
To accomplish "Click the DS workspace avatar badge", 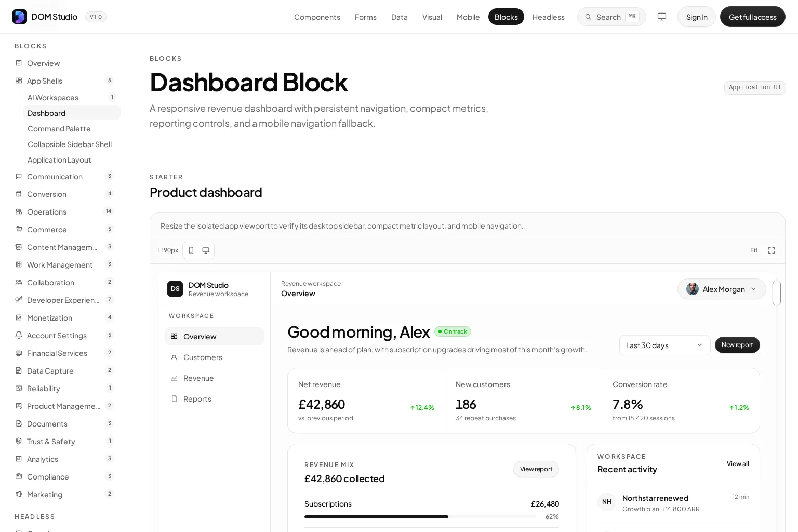I will click(x=175, y=289).
